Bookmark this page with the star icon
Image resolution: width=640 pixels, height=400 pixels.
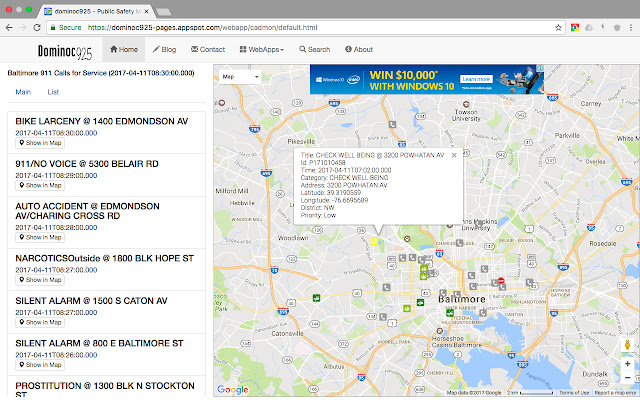pos(558,28)
